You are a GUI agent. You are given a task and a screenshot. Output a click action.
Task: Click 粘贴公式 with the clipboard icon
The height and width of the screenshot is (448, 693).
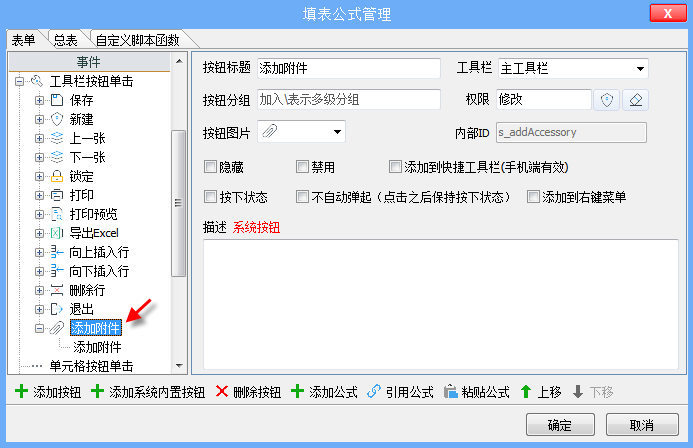point(476,392)
